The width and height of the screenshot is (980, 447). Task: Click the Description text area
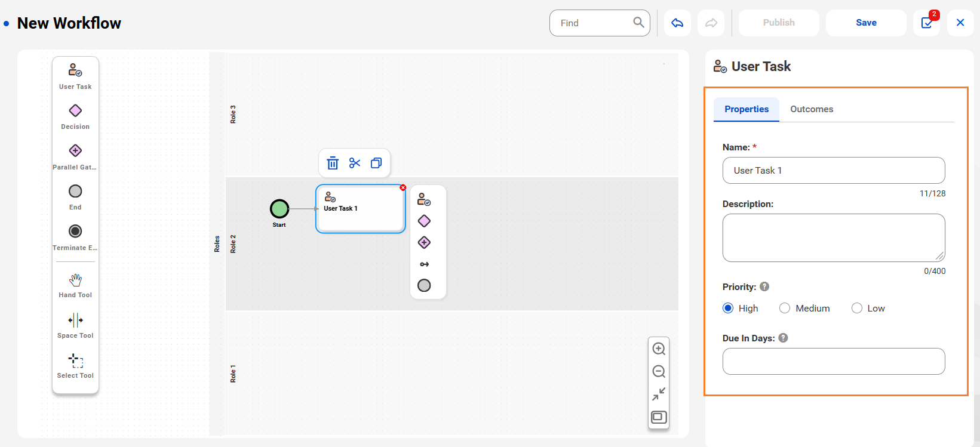[x=834, y=238]
